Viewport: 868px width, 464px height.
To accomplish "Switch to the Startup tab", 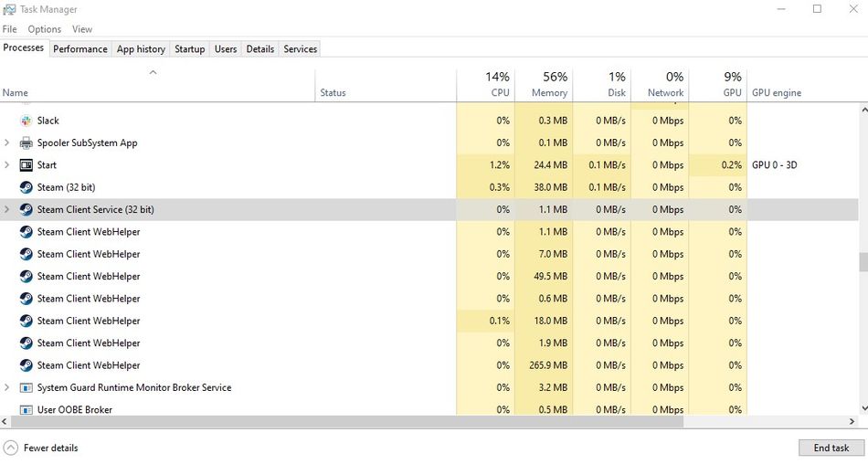I will [190, 48].
